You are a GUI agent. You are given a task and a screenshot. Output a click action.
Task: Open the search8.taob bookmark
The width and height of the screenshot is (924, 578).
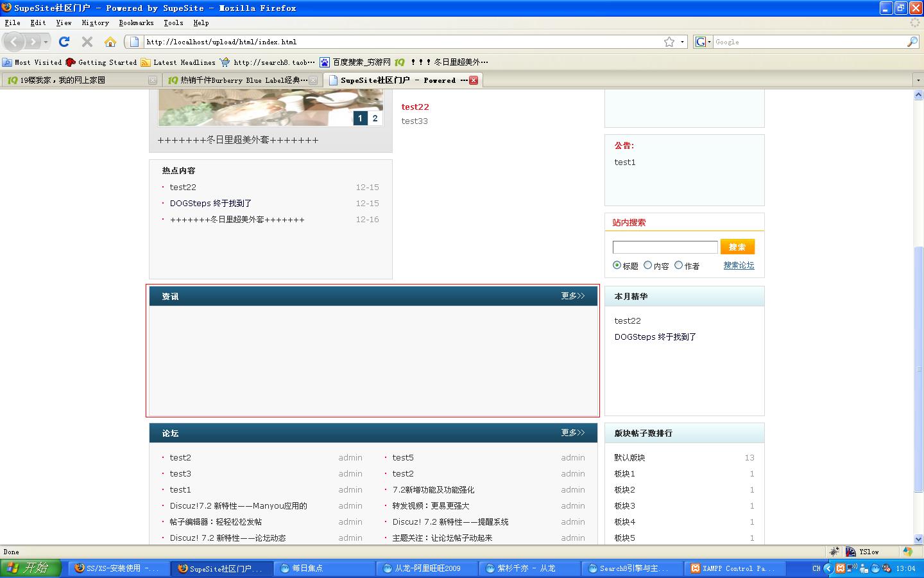268,62
